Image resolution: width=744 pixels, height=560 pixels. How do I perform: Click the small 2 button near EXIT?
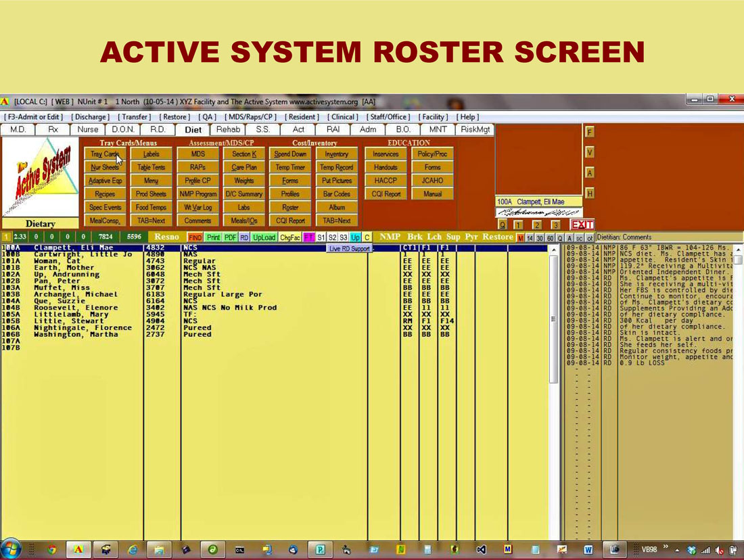(x=536, y=225)
